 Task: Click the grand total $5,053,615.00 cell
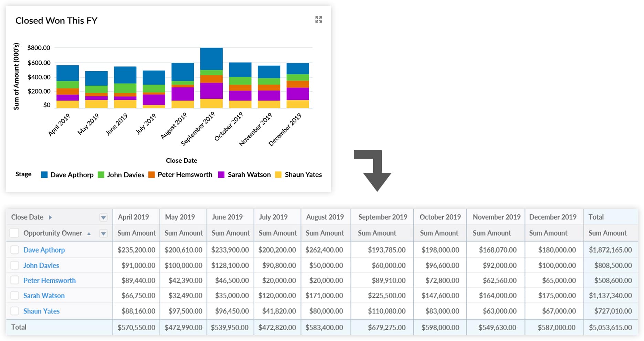(x=610, y=328)
